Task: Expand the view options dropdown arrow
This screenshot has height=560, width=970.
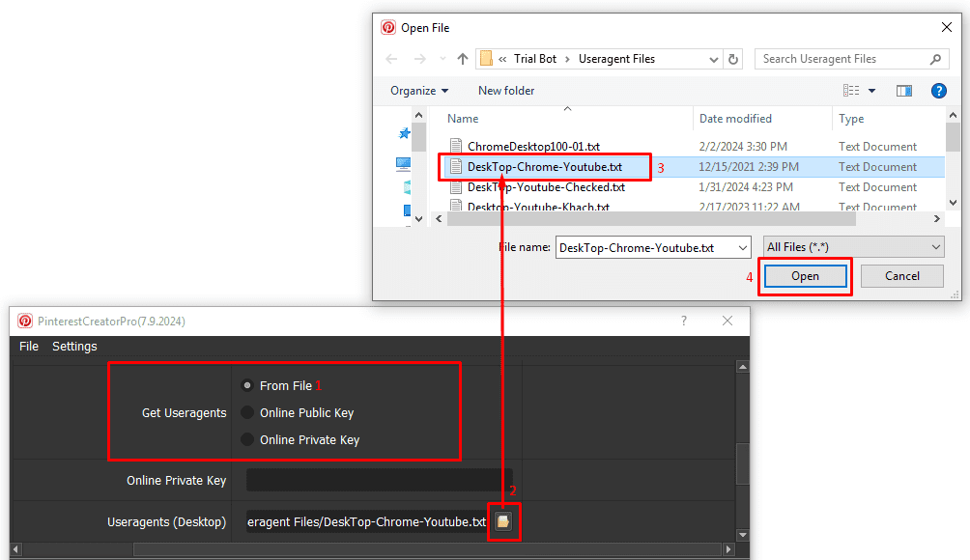Action: [x=871, y=91]
